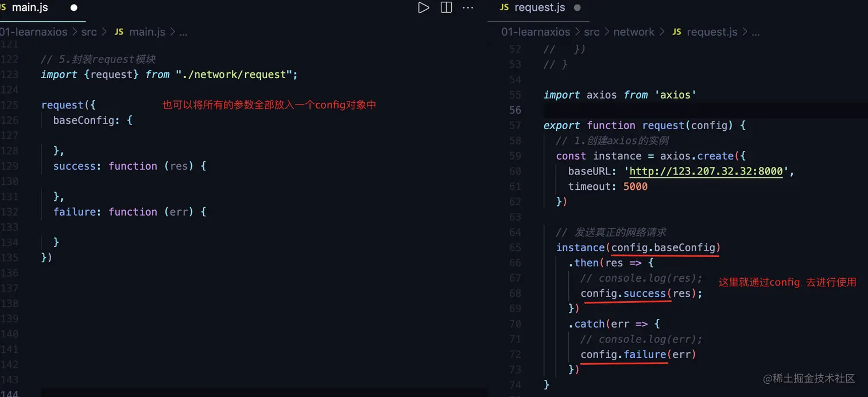
Task: Click "./network/request" import path
Action: click(x=234, y=75)
